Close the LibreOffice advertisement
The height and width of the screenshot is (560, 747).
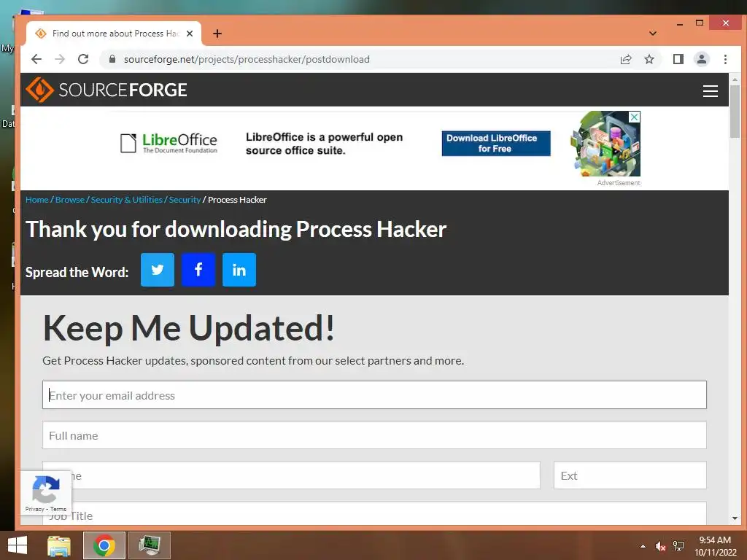[635, 117]
